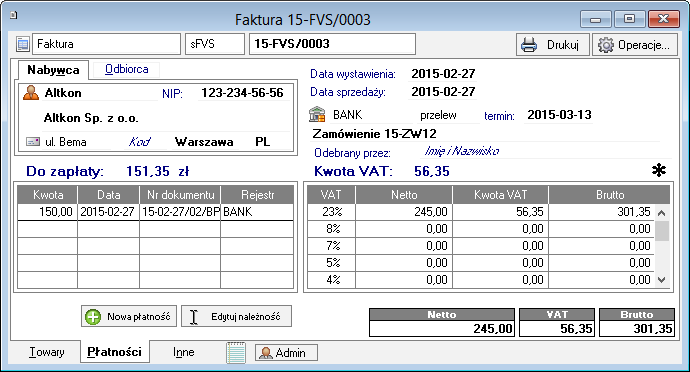
Task: Close the Faktura 15-FVS/0003 window
Action: [663, 19]
